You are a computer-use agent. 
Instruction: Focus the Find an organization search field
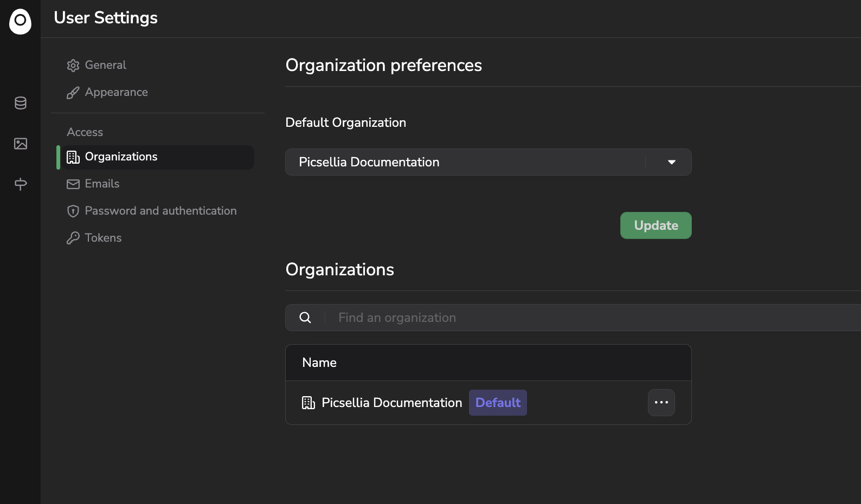coord(542,318)
